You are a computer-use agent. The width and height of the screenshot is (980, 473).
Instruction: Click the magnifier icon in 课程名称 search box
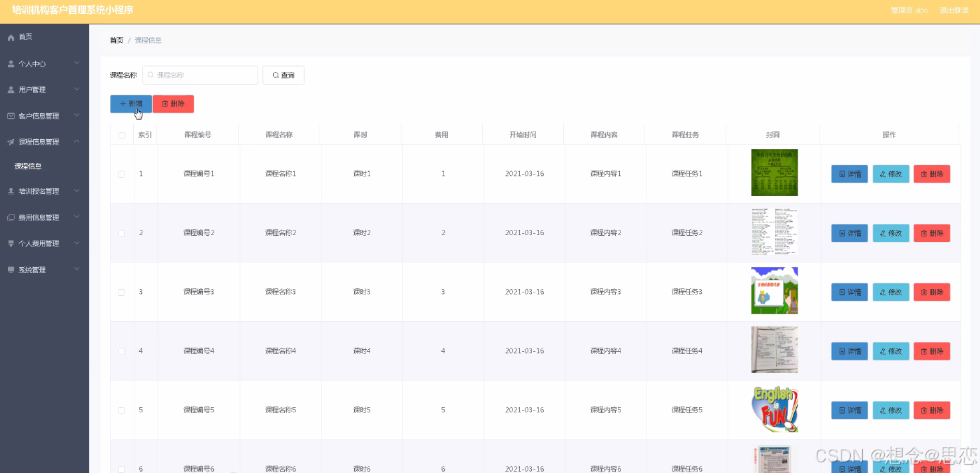[151, 75]
